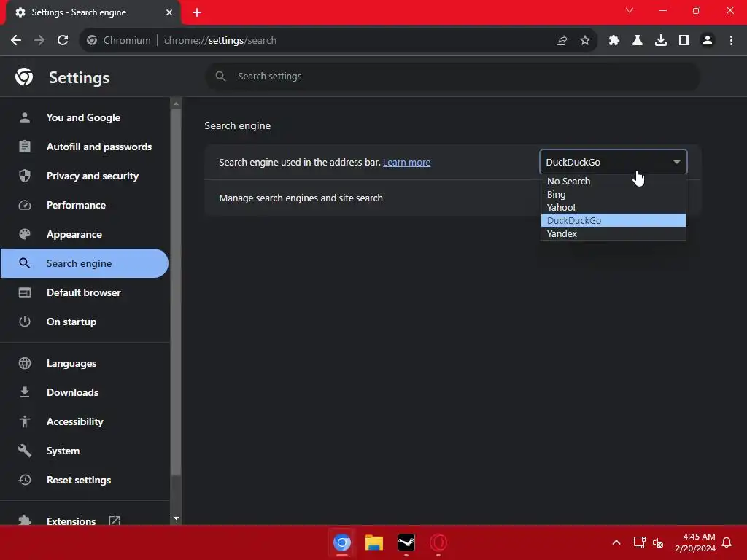Open the three-dot Chromium menu

click(x=731, y=41)
